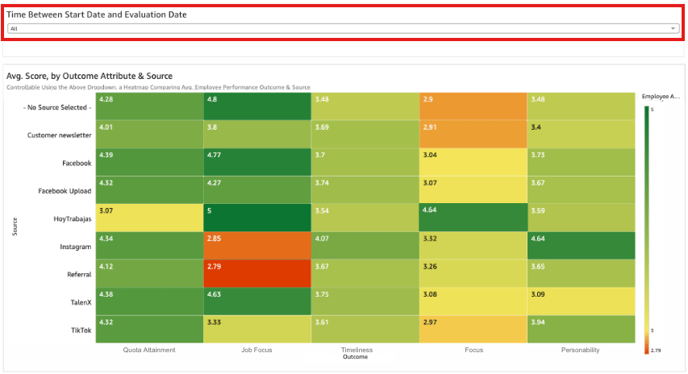
Task: Click the Facebook Upload row label
Action: tap(64, 191)
